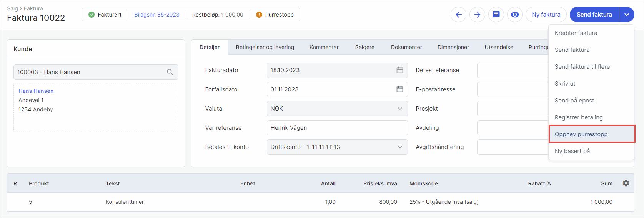Select Opphev purrestopp menu item
644x218 pixels.
point(581,134)
